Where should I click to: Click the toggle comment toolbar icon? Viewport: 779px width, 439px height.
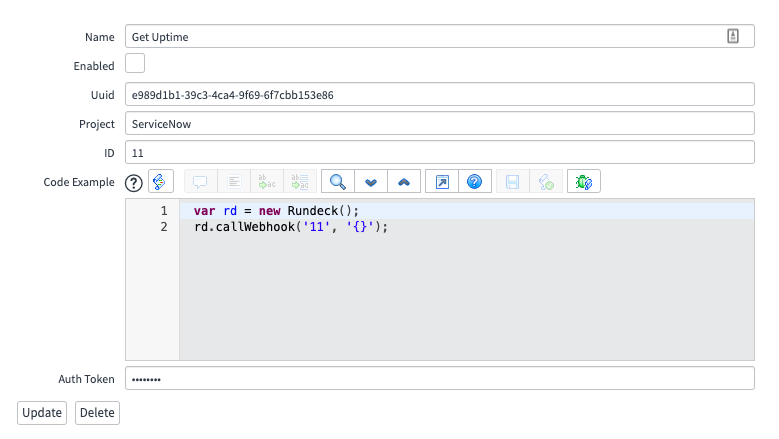pos(201,181)
